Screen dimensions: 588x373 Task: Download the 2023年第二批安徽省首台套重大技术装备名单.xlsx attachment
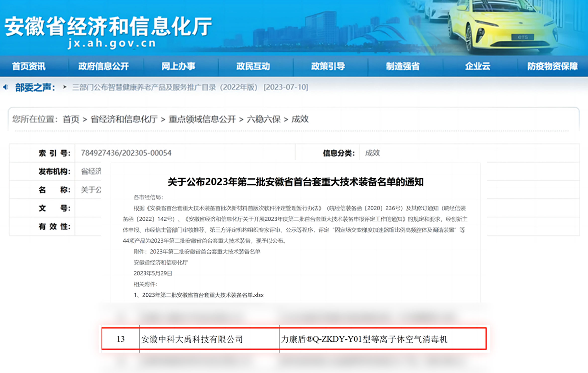pyautogui.click(x=202, y=295)
